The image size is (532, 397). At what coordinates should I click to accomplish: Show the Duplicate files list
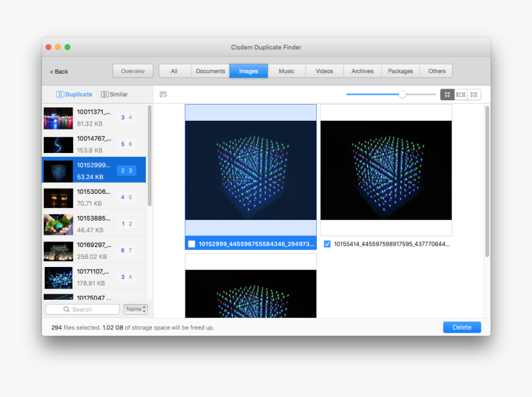tap(74, 94)
